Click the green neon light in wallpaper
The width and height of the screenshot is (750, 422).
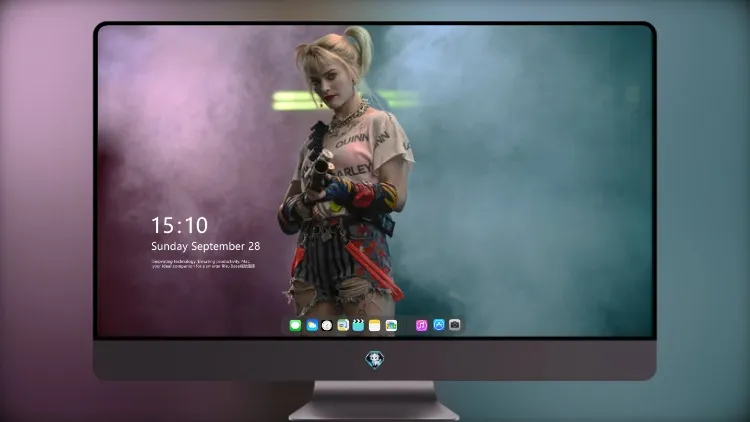tap(292, 100)
